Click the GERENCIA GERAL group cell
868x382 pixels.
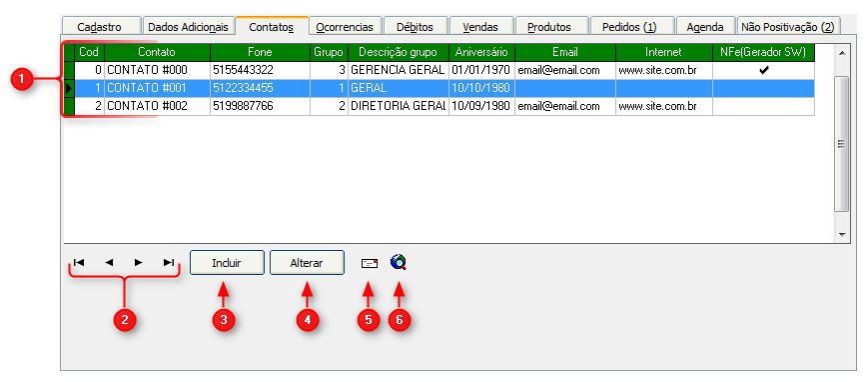point(398,70)
